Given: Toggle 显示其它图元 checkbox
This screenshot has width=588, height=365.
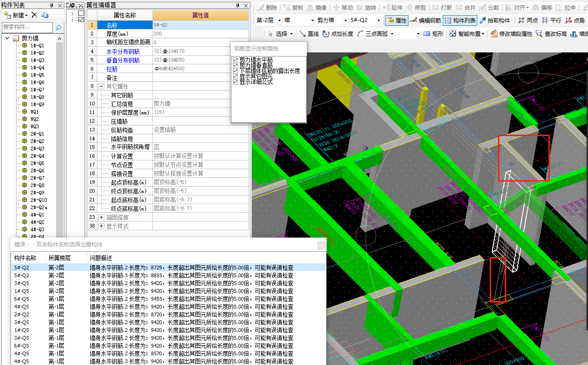Looking at the screenshot, I should pos(235,77).
